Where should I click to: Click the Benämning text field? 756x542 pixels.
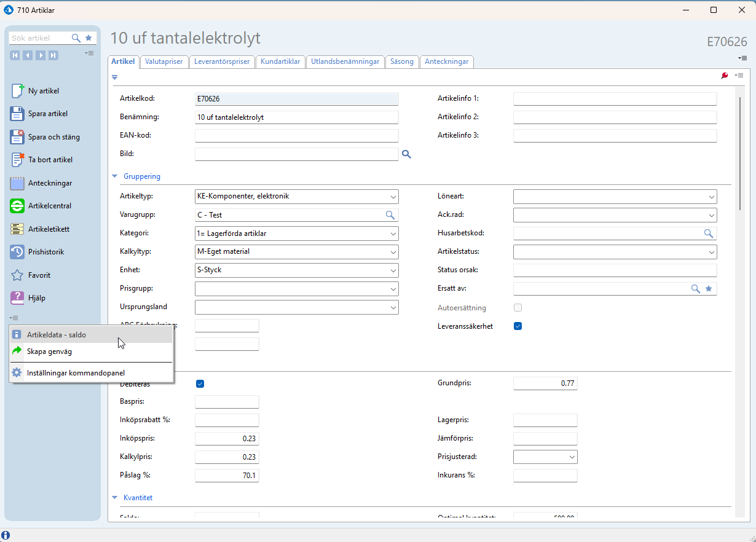point(296,117)
